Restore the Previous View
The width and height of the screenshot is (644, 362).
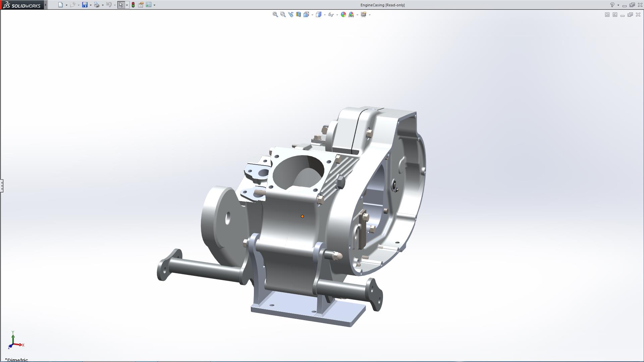[x=290, y=14]
